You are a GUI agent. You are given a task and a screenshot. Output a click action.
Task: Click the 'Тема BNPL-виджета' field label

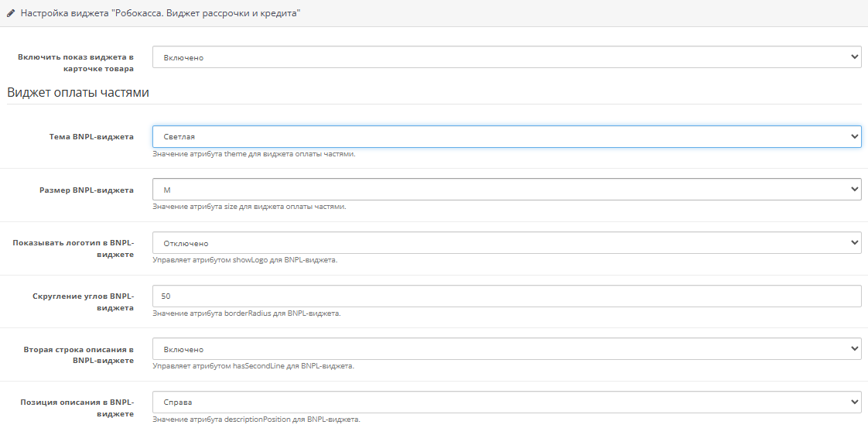(91, 136)
